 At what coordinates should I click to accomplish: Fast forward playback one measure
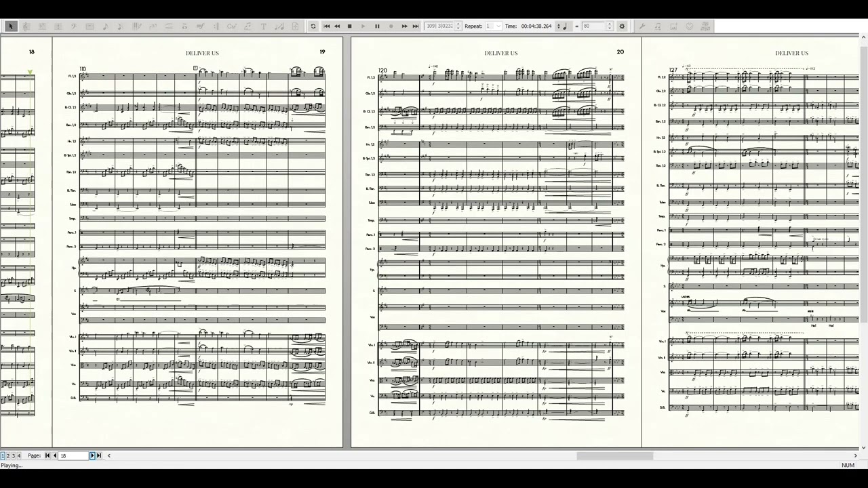404,26
